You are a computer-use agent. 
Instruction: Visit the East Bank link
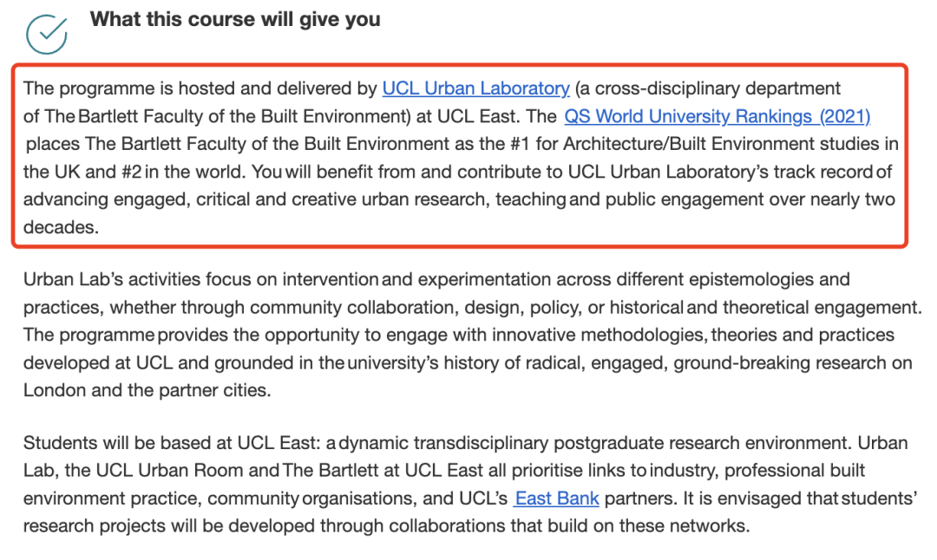point(557,498)
